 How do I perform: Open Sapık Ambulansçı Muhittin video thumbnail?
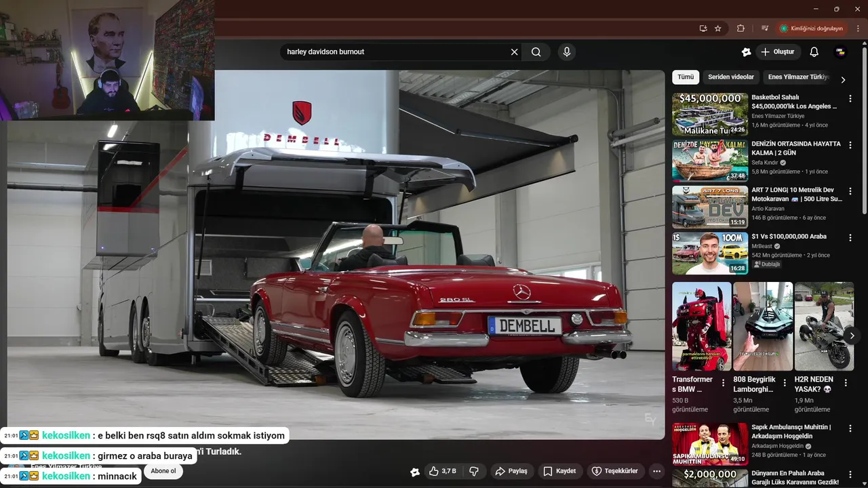710,444
